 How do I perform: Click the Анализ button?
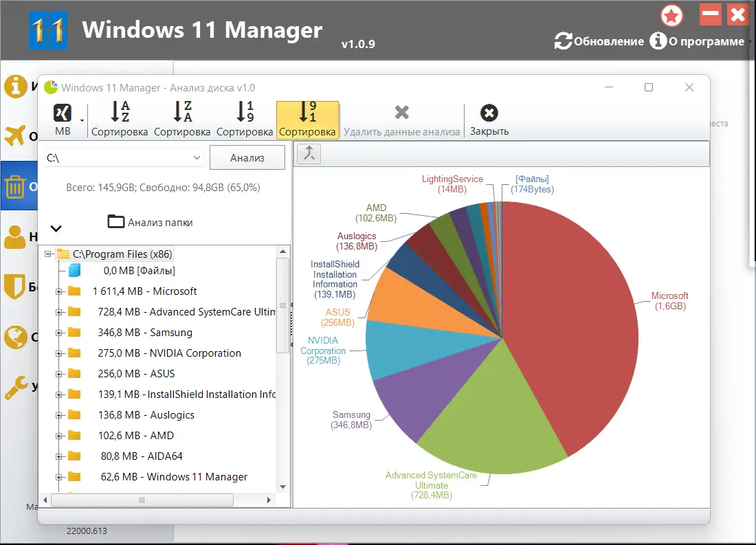pyautogui.click(x=247, y=157)
